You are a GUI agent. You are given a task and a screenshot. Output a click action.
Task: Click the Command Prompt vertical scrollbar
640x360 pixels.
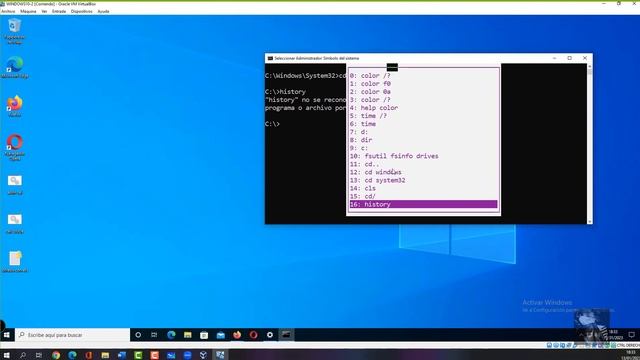click(x=590, y=144)
